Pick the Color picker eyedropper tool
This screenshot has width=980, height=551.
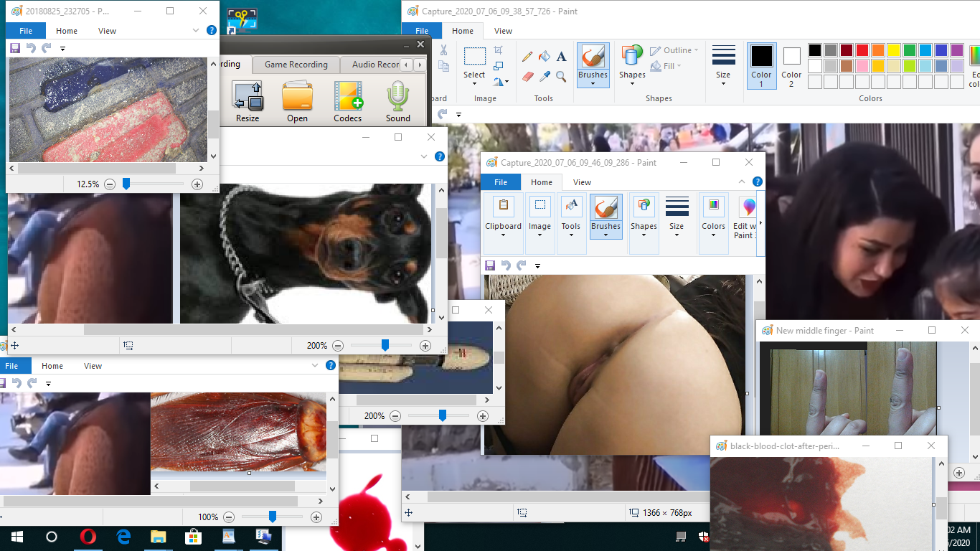pos(545,76)
